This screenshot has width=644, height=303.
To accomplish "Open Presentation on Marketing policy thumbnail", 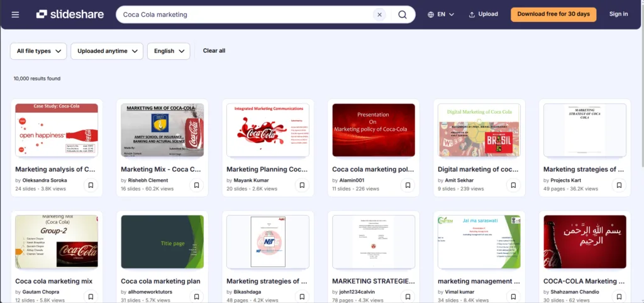I will (374, 130).
